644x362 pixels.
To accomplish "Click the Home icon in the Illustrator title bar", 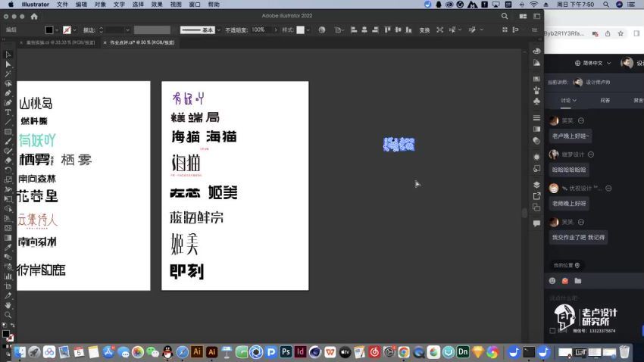I will (x=34, y=17).
